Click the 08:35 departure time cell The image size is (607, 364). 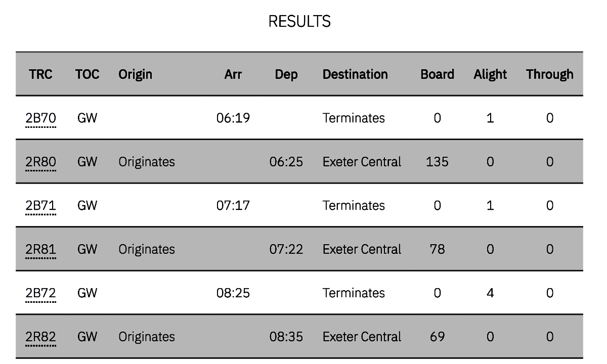286,337
